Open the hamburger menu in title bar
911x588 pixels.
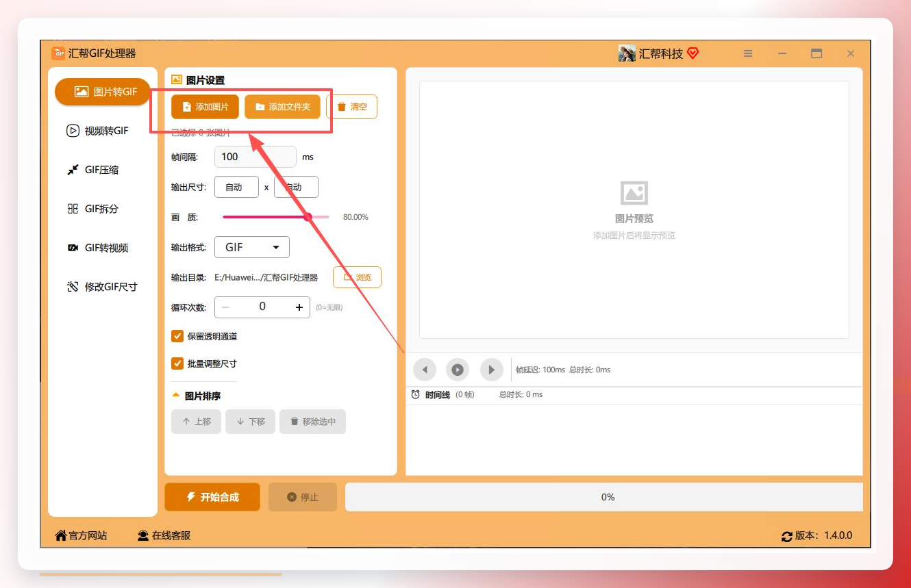748,53
